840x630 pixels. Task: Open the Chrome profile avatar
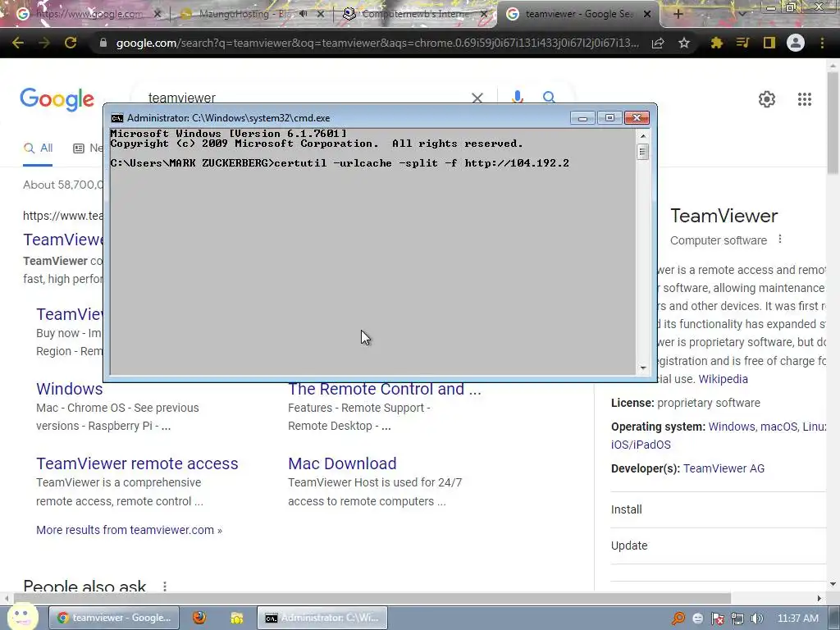coord(796,43)
